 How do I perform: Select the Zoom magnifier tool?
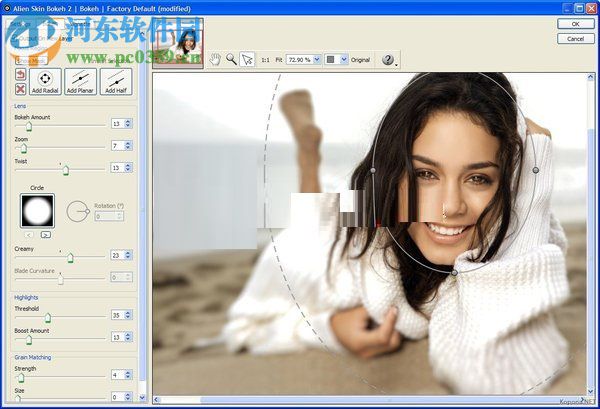[231, 59]
